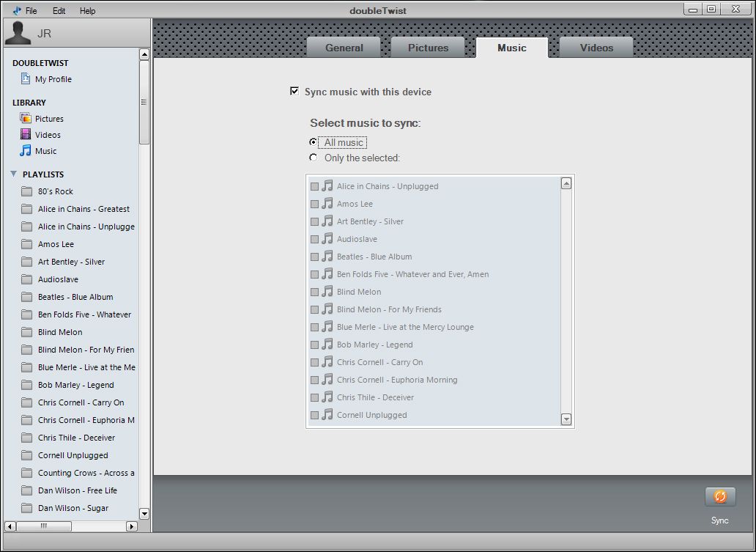Check the Amos Lee checkbox in sync list
Viewport: 756px width, 552px height.
coord(314,204)
